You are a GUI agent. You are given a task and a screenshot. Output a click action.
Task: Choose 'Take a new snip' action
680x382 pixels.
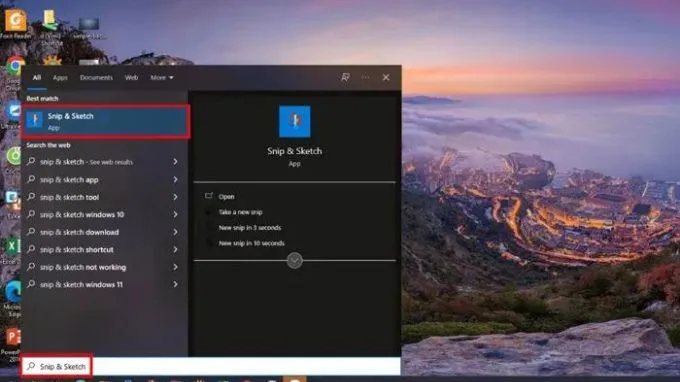240,212
